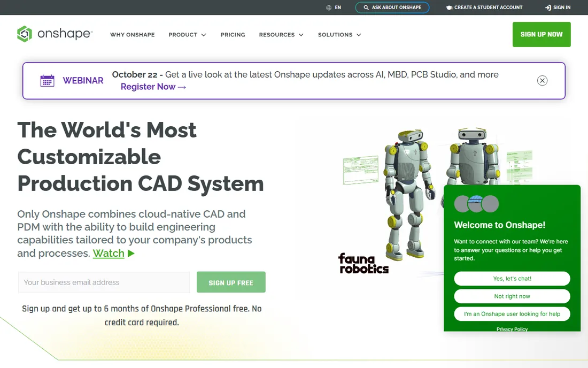Click the Sign Up Now button
The width and height of the screenshot is (588, 368).
[541, 35]
